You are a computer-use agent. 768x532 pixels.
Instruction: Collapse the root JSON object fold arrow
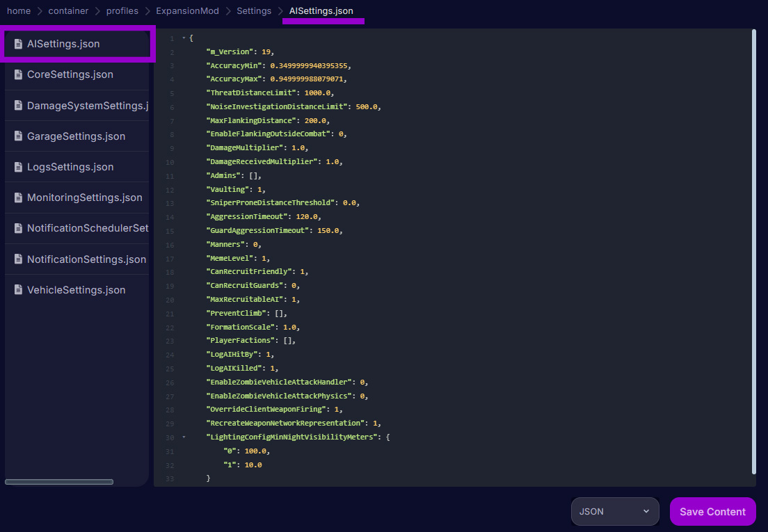[184, 38]
